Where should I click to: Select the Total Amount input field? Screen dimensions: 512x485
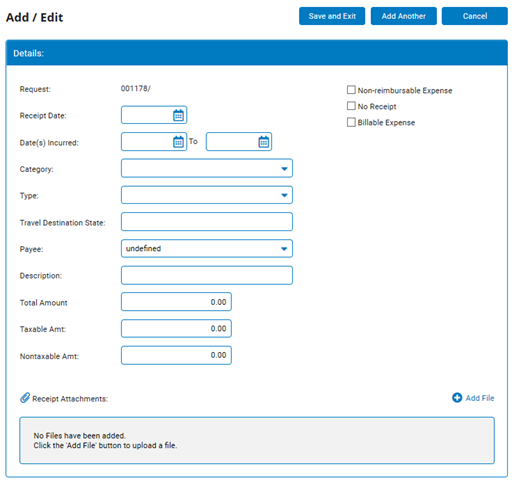176,302
